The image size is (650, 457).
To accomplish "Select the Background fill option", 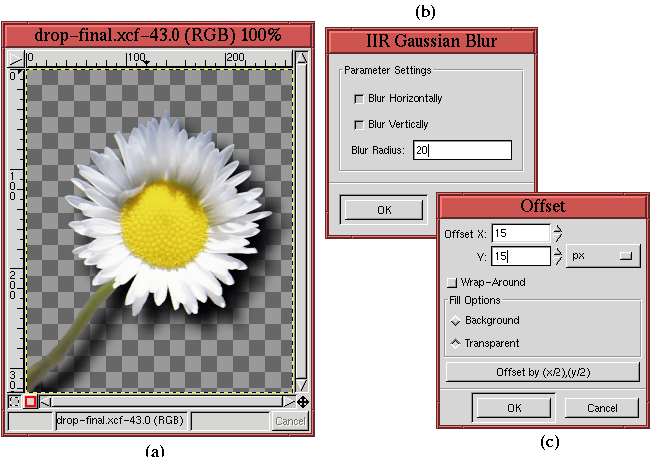I will 456,321.
